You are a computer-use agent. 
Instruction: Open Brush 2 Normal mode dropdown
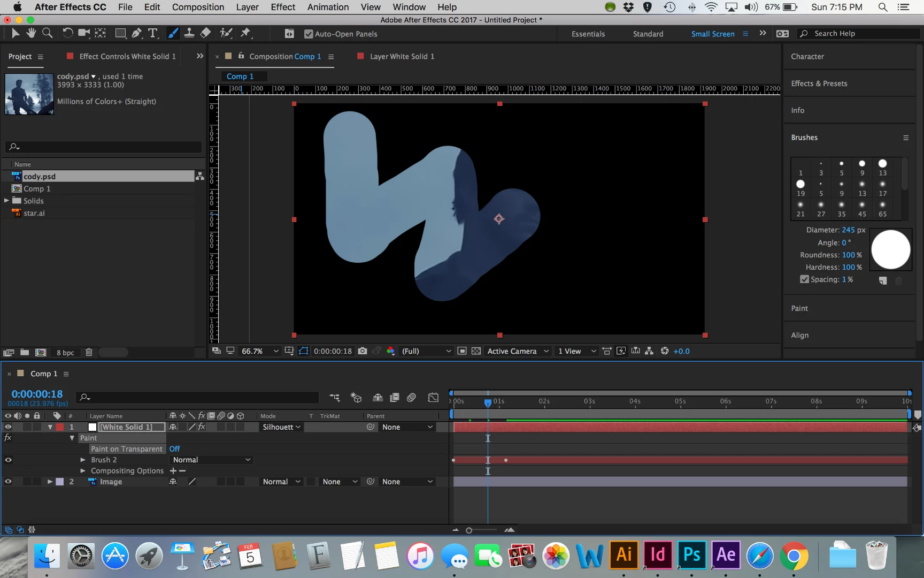[211, 460]
